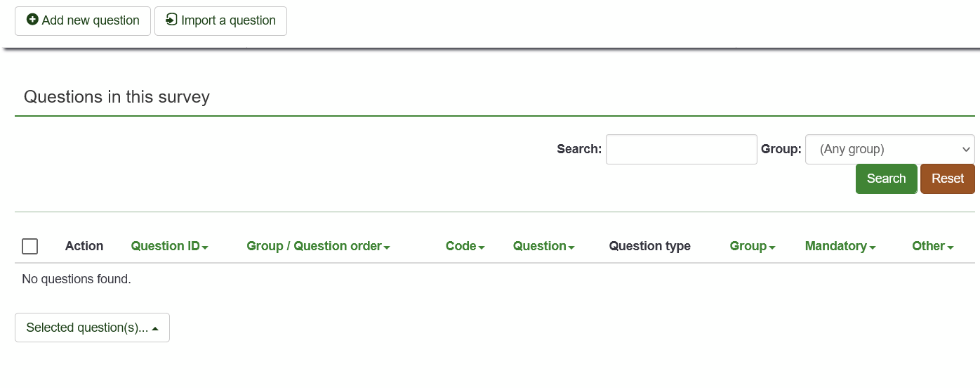Click the Add new question button
The height and width of the screenshot is (388, 980).
[x=83, y=20]
